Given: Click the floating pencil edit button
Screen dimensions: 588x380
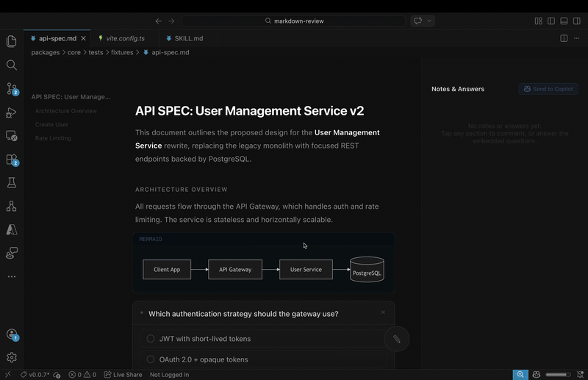Looking at the screenshot, I should (x=397, y=339).
